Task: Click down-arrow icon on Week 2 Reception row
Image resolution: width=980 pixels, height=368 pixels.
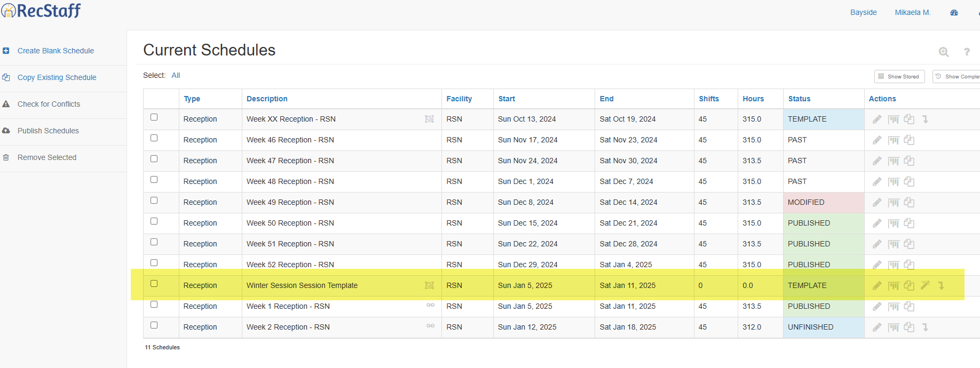Action: pyautogui.click(x=925, y=327)
